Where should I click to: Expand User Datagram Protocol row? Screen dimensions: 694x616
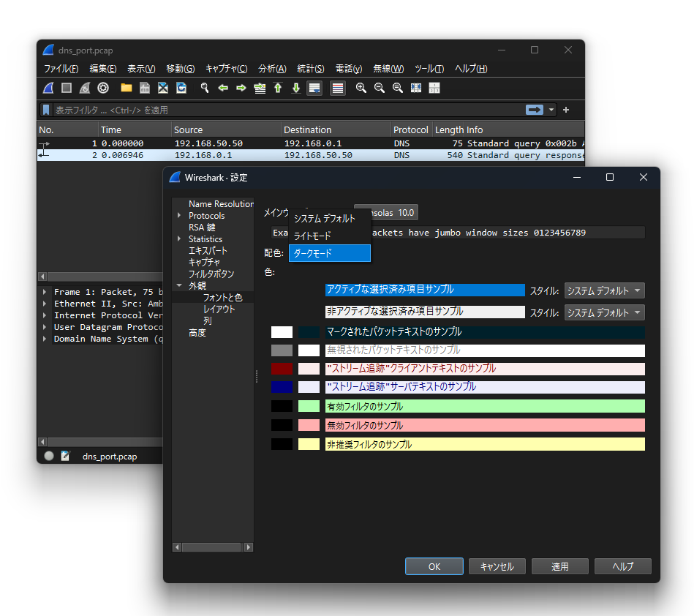click(45, 327)
